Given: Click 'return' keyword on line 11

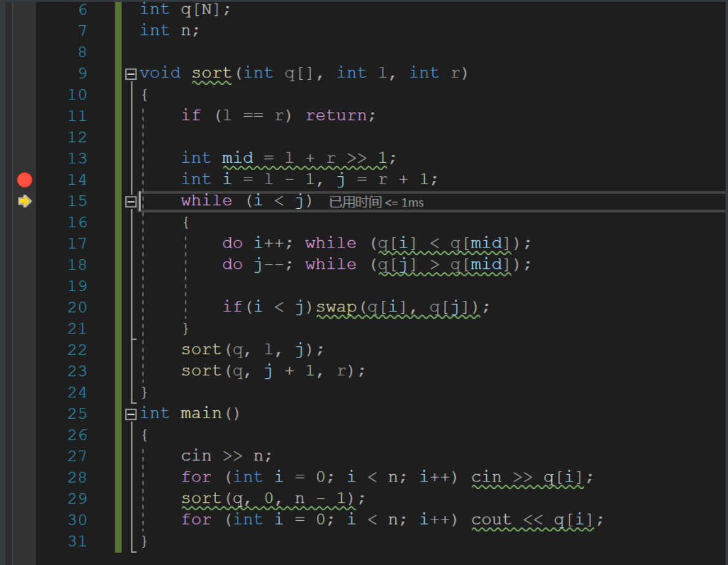Looking at the screenshot, I should pyautogui.click(x=336, y=115).
